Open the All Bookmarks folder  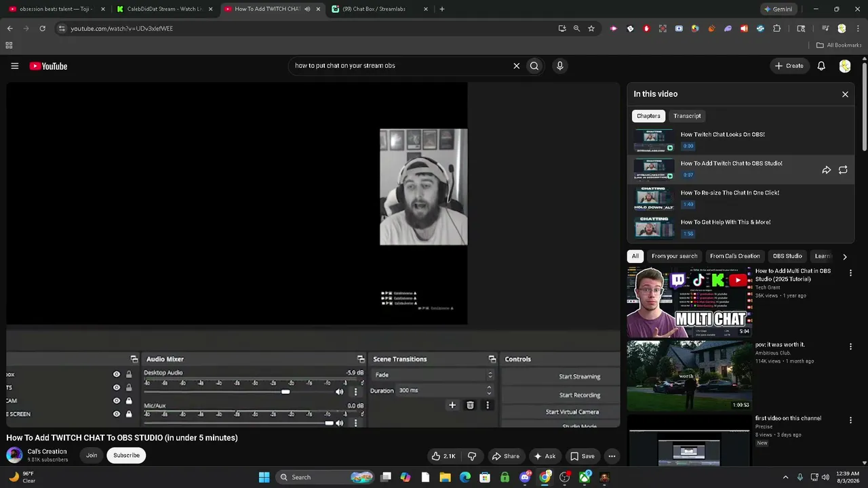click(839, 45)
